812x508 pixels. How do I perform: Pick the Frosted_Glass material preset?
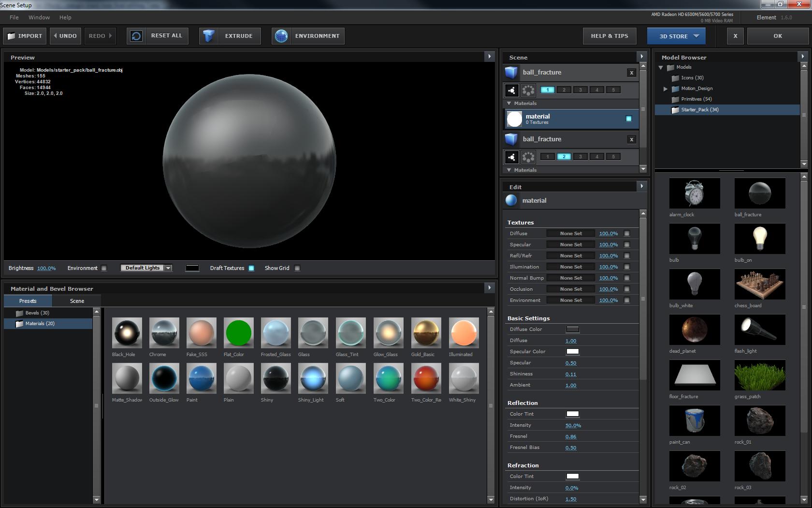pos(276,333)
